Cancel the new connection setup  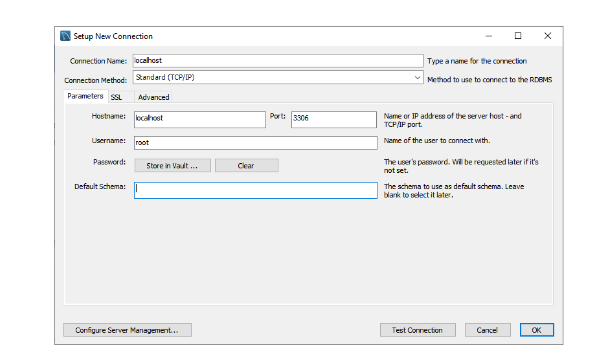tap(487, 330)
